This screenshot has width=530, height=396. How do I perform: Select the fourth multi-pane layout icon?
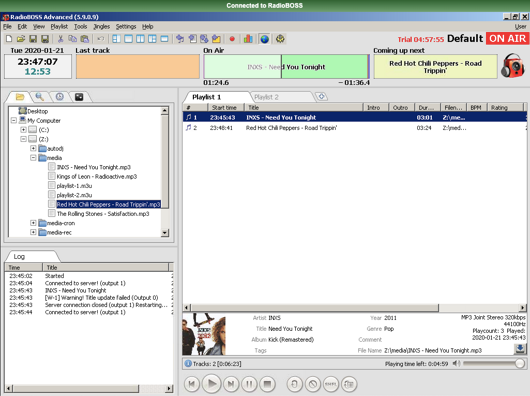tap(152, 39)
